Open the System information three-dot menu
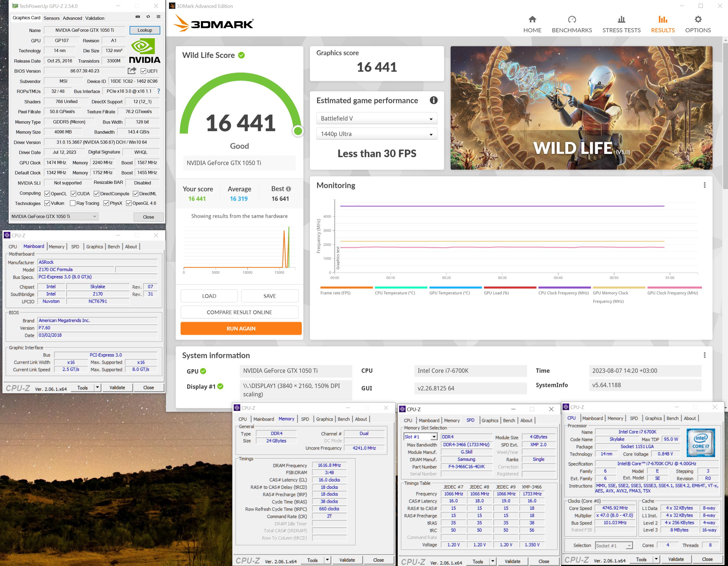This screenshot has height=566, width=728. [x=704, y=355]
